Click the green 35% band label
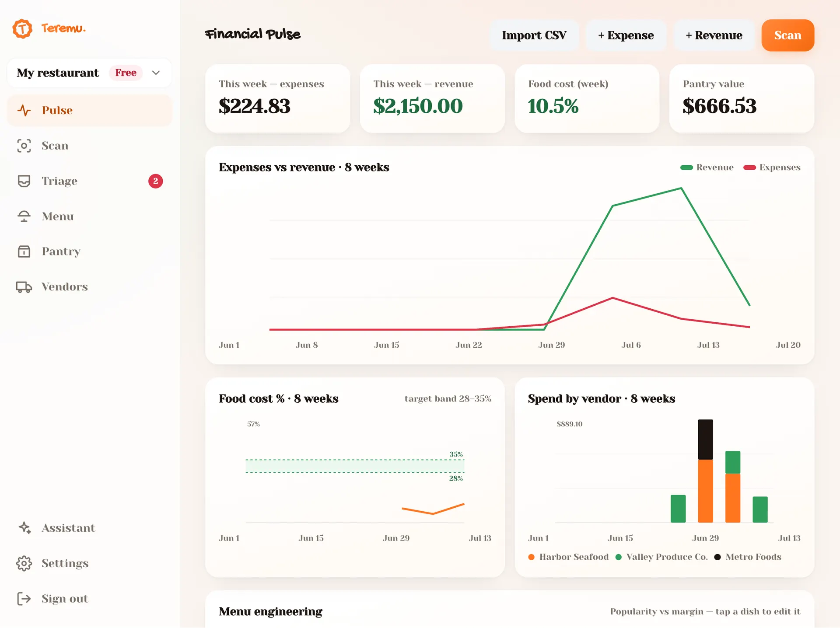Viewport: 840px width, 628px height. click(456, 454)
